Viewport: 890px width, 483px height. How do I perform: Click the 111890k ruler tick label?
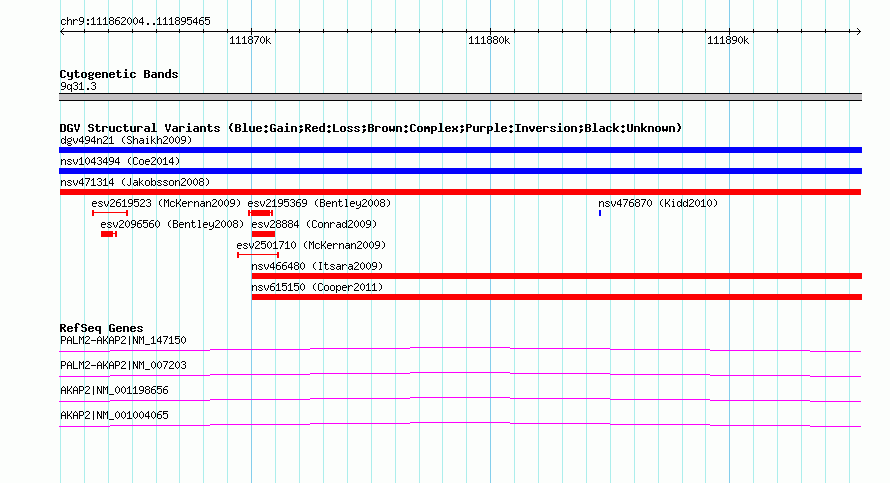tap(728, 40)
